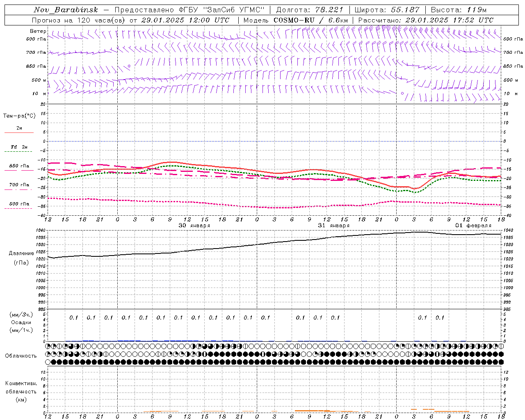
Task: Click the forecast start time "29.01.2025 12:00 UTC"
Action: (185, 20)
